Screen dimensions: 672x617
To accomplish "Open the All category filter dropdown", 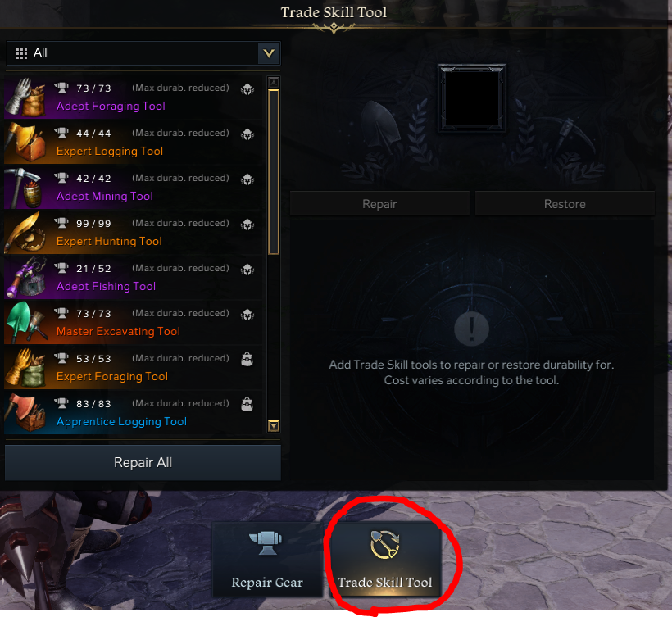I will point(143,53).
